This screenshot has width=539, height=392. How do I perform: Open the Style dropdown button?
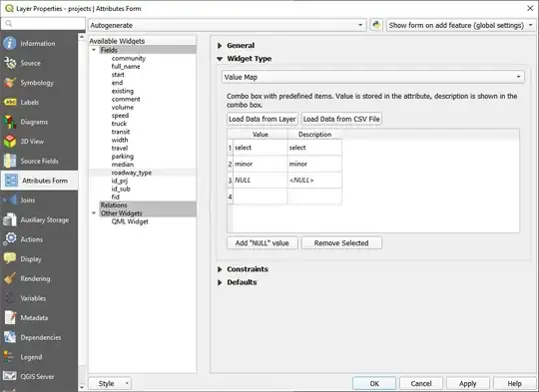coord(110,383)
